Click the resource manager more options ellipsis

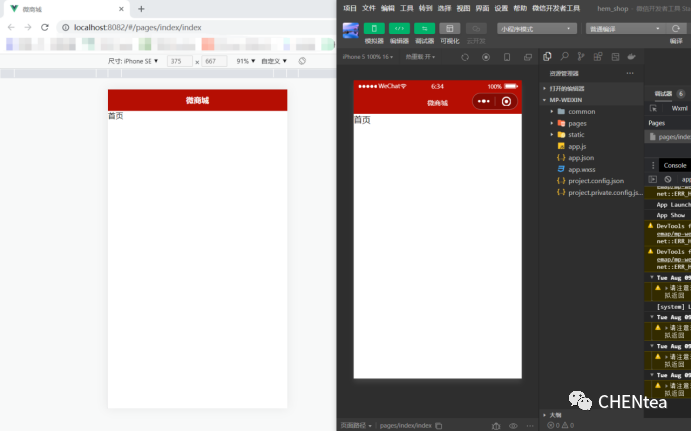click(x=630, y=73)
